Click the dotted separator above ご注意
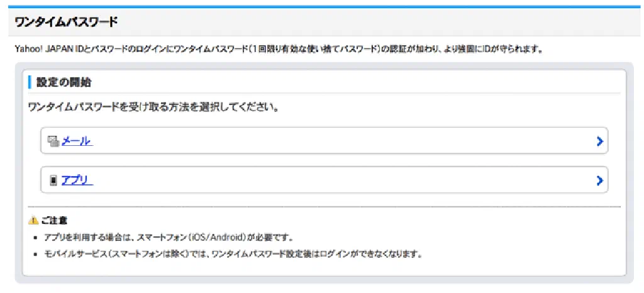The height and width of the screenshot is (293, 644). point(324,206)
